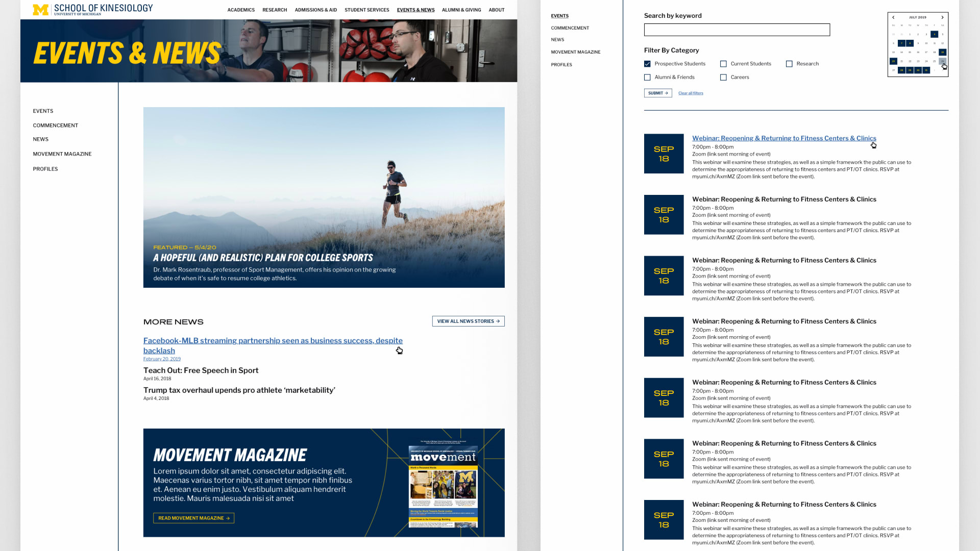Click View All News Stories button
This screenshot has height=551, width=980.
(x=468, y=321)
